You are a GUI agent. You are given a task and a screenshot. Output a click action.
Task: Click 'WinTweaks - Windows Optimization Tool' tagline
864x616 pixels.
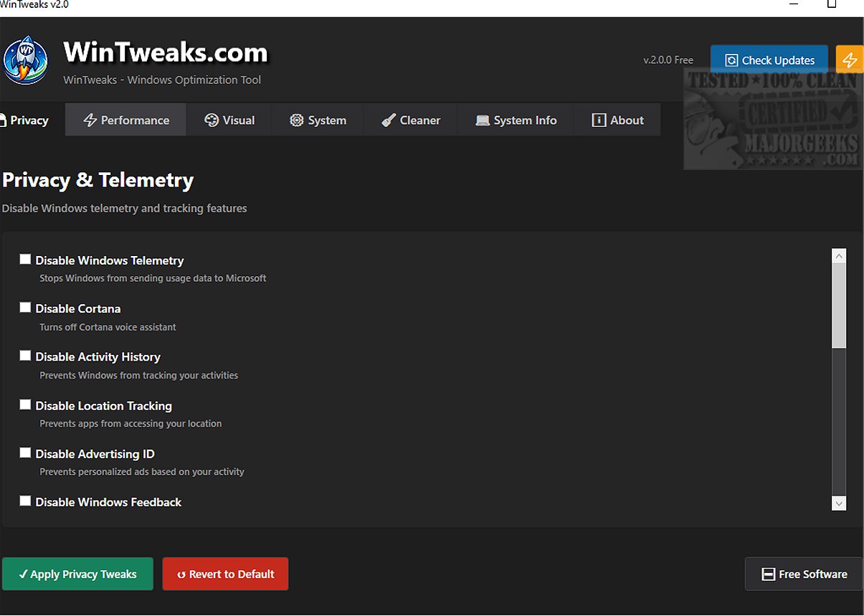[x=162, y=80]
